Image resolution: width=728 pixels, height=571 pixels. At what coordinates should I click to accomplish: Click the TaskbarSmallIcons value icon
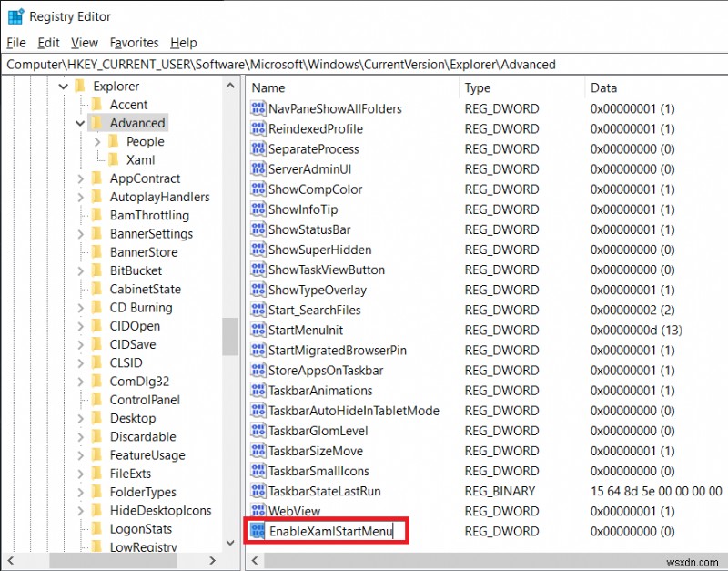pos(258,470)
